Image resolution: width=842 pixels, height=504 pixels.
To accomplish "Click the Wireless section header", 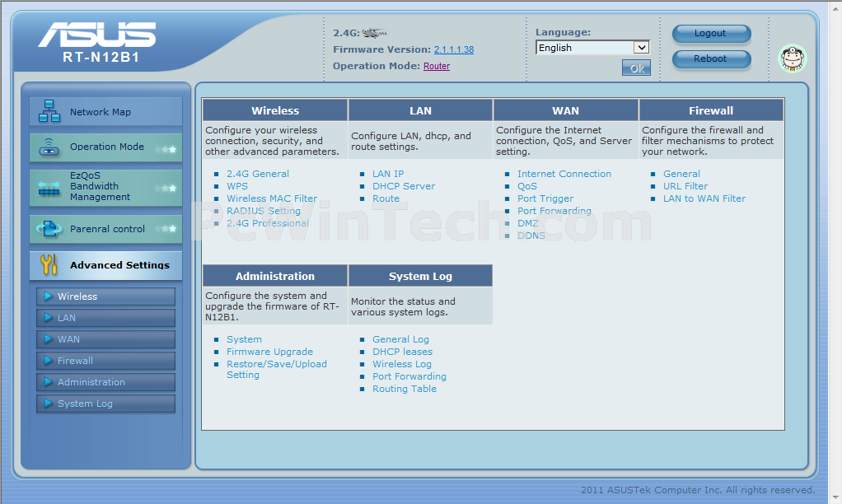I will [275, 110].
